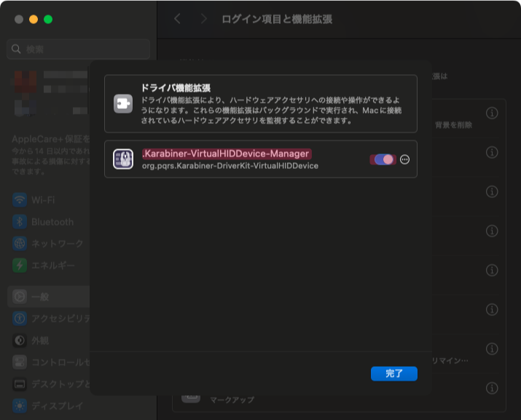Click the Bluetooth sidebar icon
The width and height of the screenshot is (521, 420).
(20, 222)
